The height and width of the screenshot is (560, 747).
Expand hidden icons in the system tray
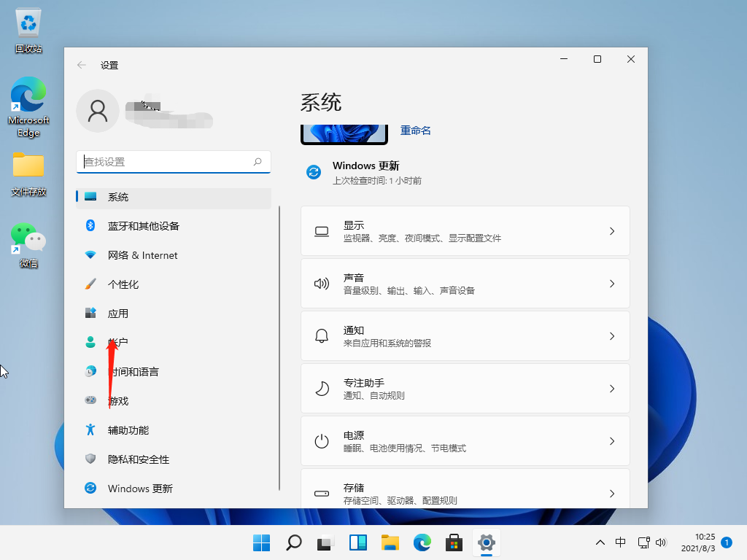pyautogui.click(x=600, y=542)
